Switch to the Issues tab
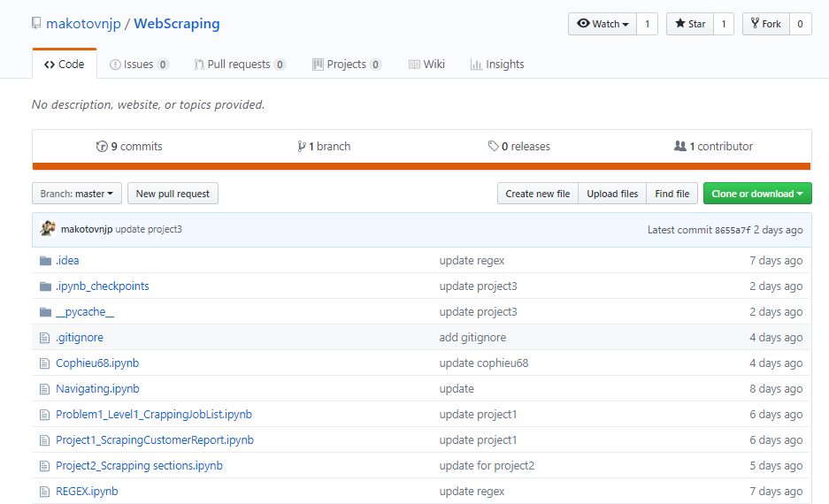This screenshot has width=829, height=504. tap(139, 64)
